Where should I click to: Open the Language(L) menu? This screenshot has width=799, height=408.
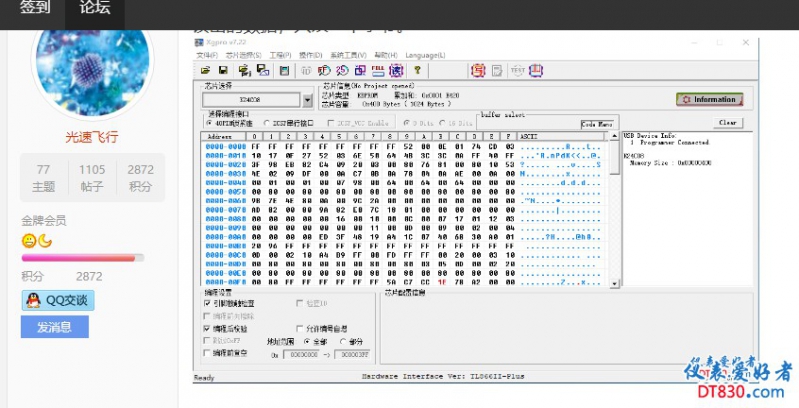(425, 55)
